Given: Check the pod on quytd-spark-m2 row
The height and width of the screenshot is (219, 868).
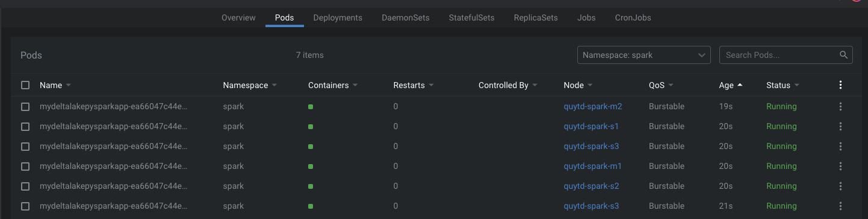Looking at the screenshot, I should [25, 106].
